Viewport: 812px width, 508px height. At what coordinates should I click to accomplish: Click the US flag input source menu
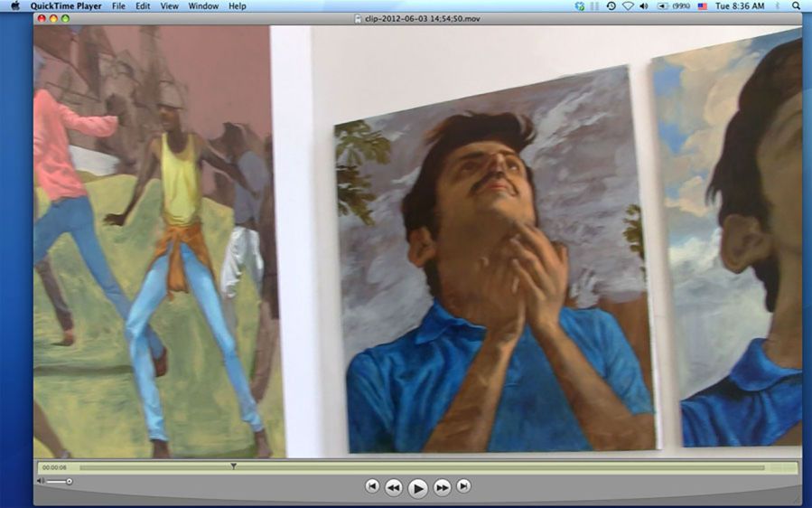(702, 6)
